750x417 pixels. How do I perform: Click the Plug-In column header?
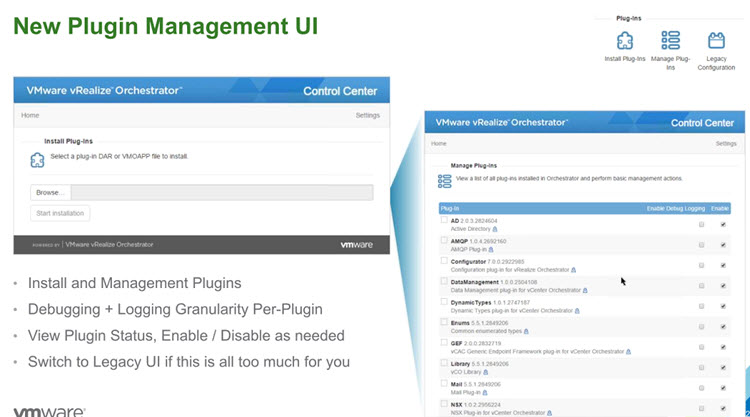(450, 208)
